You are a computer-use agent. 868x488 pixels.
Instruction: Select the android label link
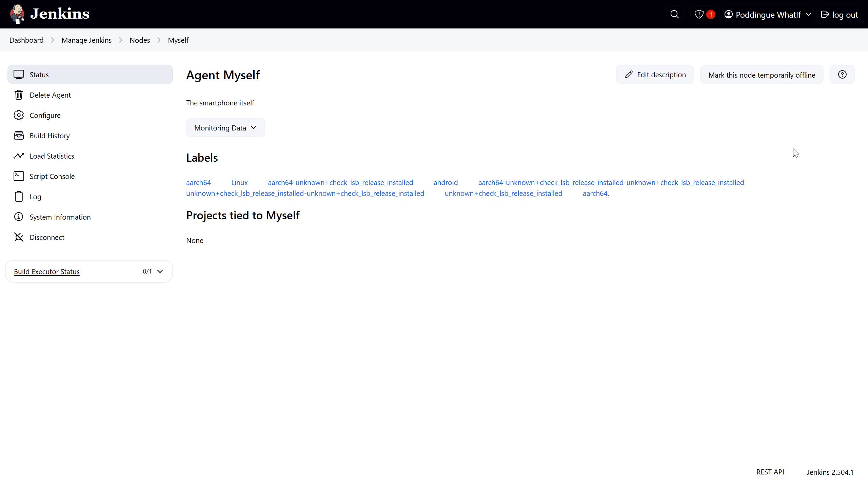pos(446,182)
